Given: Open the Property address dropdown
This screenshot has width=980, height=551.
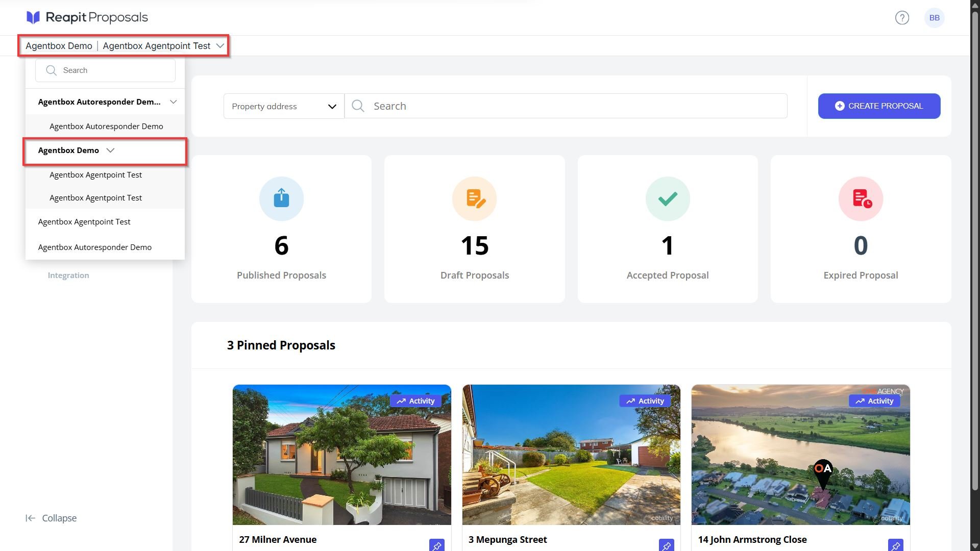Looking at the screenshot, I should click(284, 106).
